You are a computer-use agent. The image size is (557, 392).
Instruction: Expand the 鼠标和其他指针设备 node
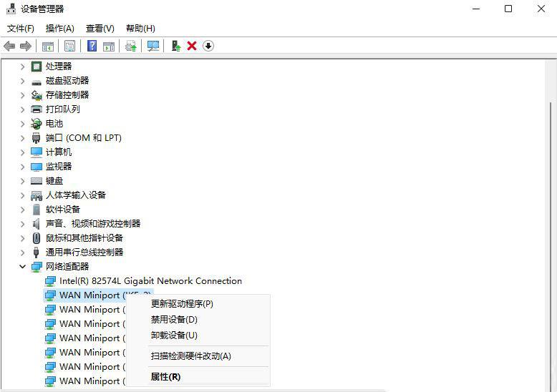(x=22, y=238)
